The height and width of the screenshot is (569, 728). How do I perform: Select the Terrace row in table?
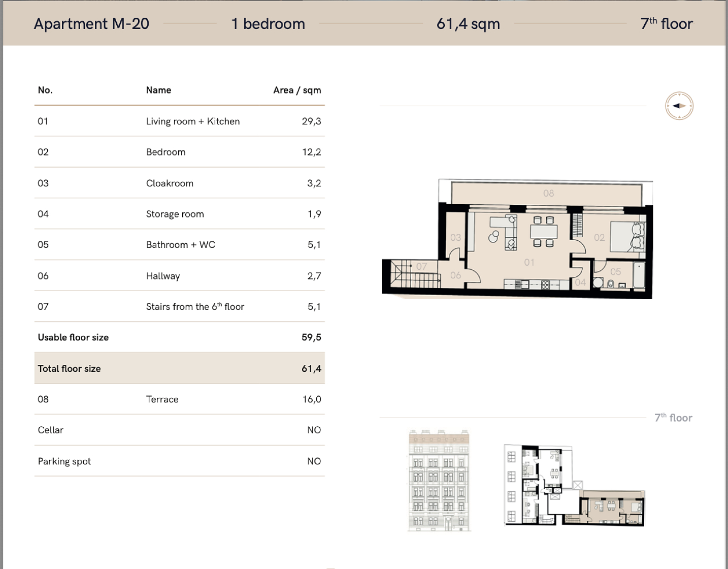[x=179, y=399]
